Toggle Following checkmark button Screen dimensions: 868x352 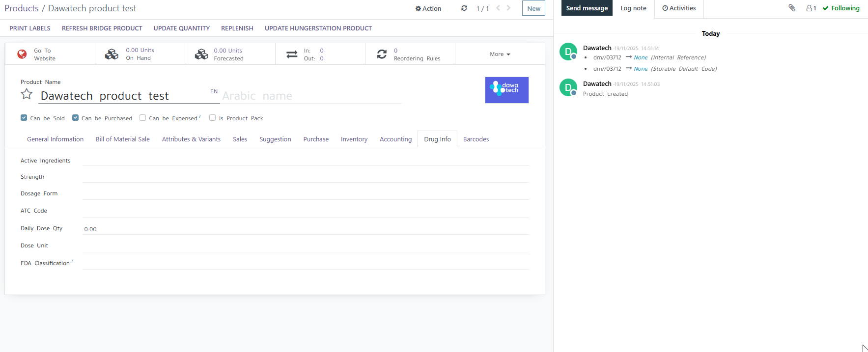coord(841,8)
